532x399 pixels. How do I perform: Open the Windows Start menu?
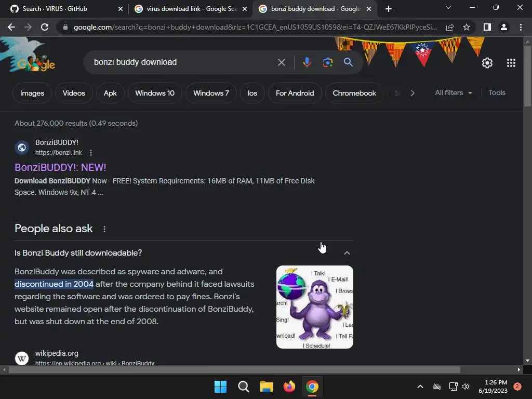tap(220, 387)
